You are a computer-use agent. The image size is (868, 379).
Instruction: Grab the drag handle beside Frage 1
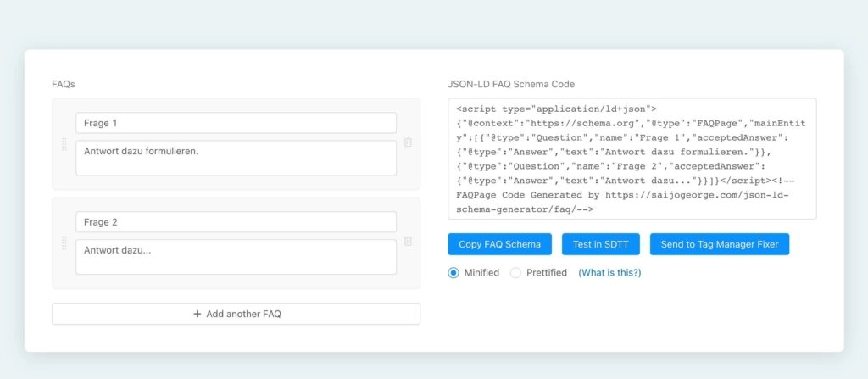coord(64,144)
